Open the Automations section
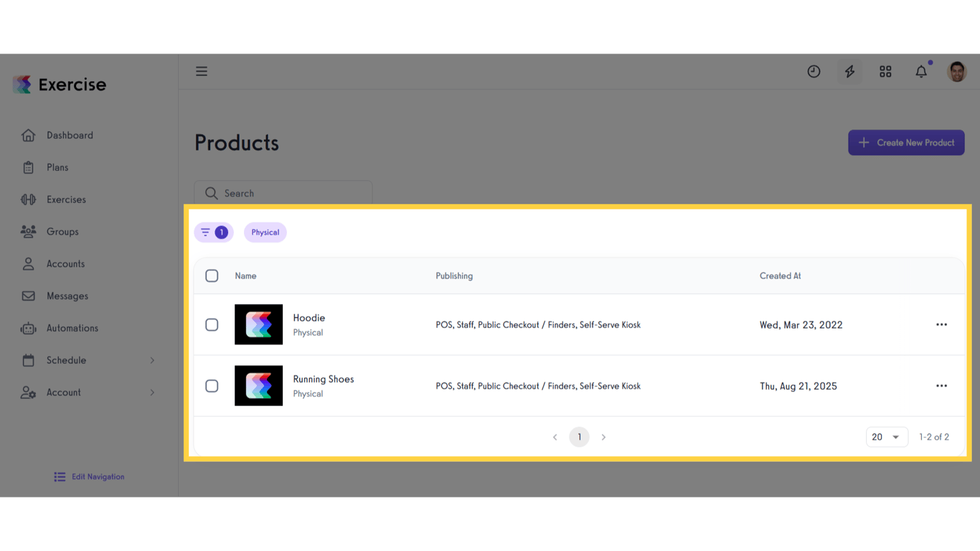Screen dimensions: 980x551 click(x=72, y=328)
